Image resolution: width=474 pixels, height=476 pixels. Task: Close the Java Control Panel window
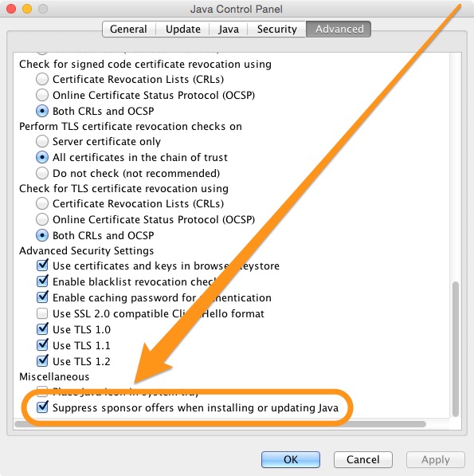11,9
